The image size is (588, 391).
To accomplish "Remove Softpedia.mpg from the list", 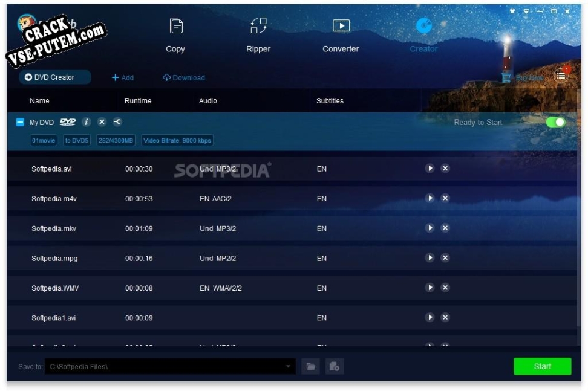I will [445, 257].
